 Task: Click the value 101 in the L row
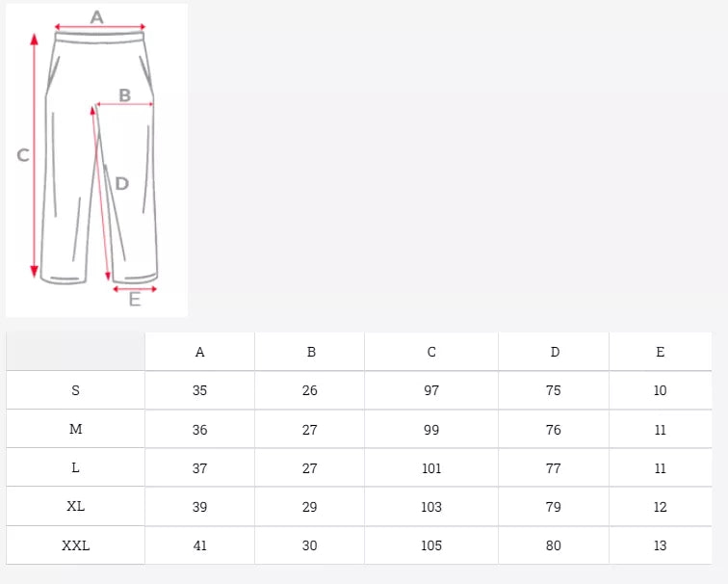coord(431,468)
